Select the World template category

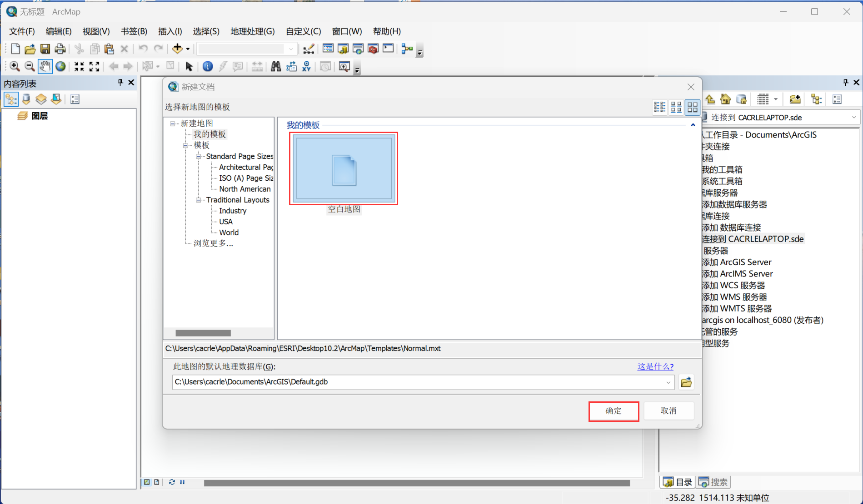click(229, 232)
